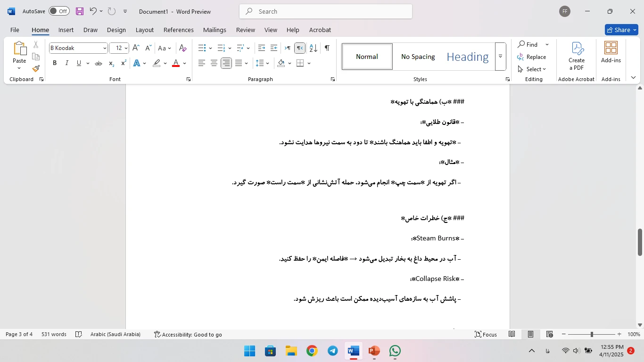
Task: Click the Share button
Action: click(x=621, y=30)
